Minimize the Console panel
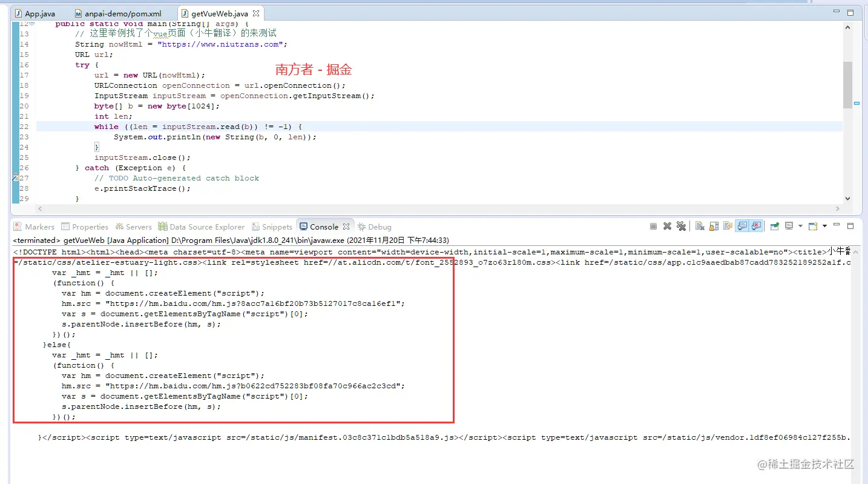868x484 pixels. pos(837,225)
